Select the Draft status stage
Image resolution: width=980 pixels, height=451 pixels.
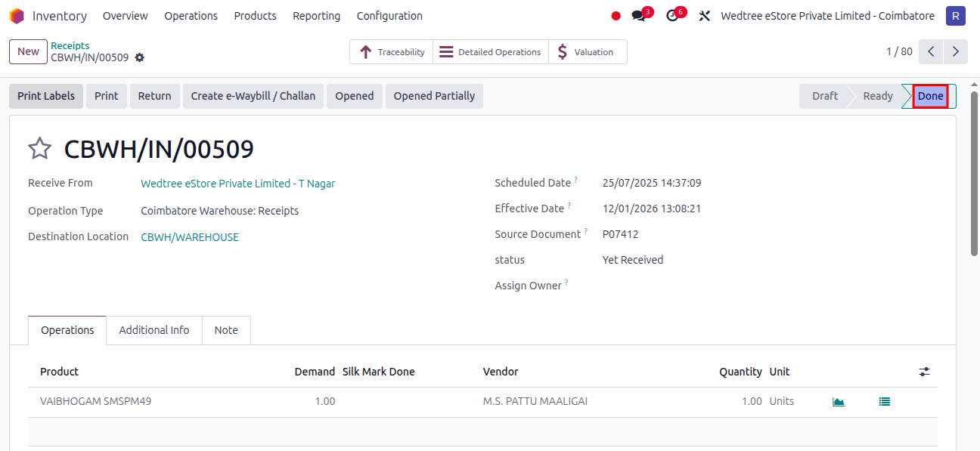click(x=824, y=96)
